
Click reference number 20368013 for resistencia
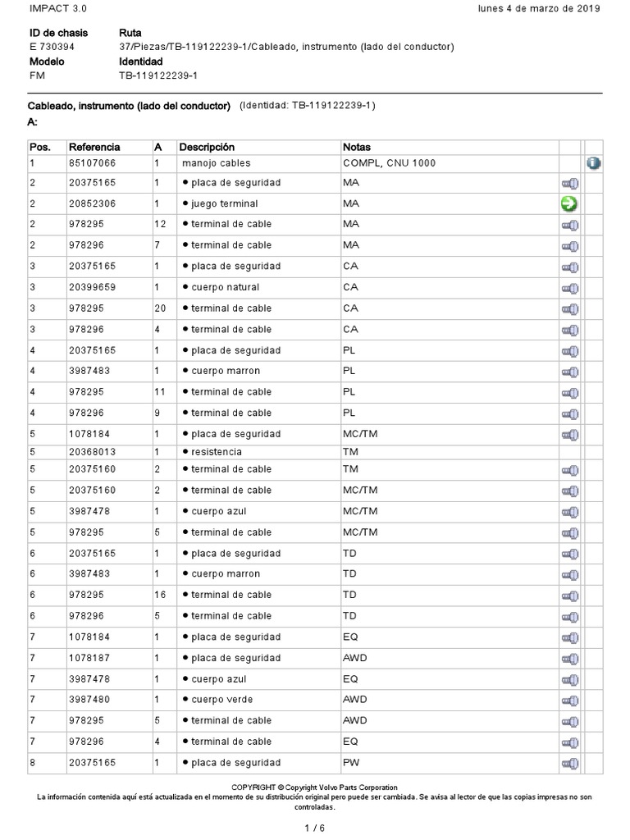point(91,452)
